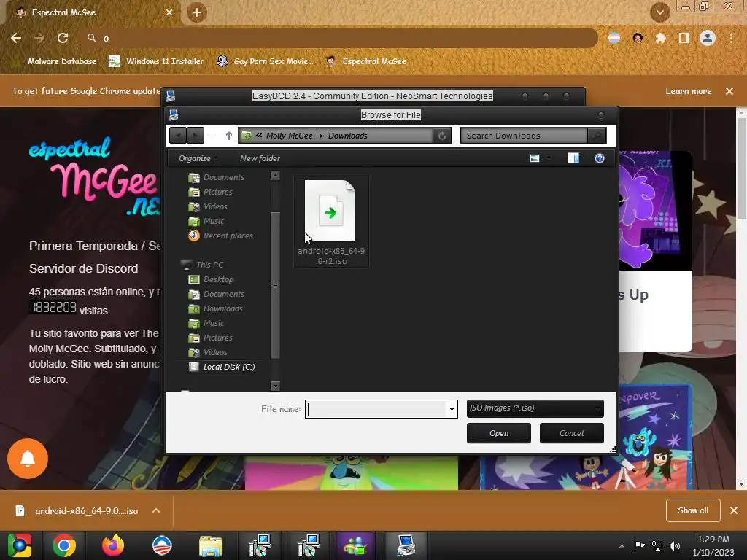Open Desktop under This PC
The height and width of the screenshot is (560, 747).
[x=212, y=279]
